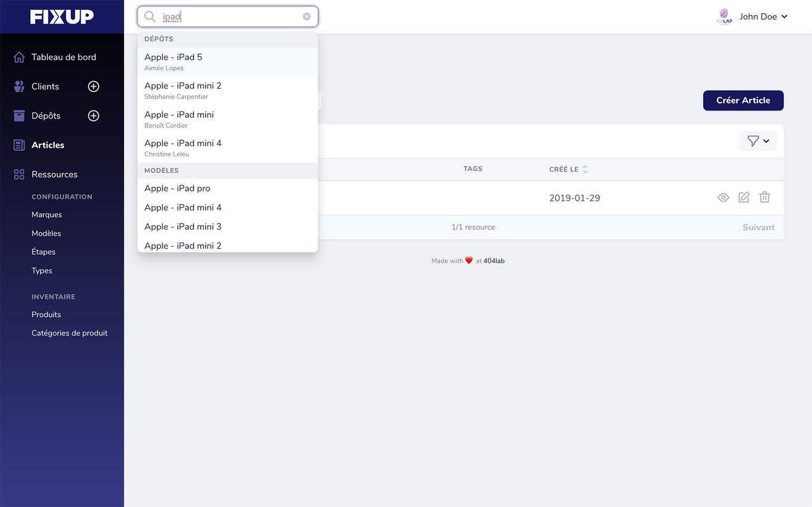Add a new client with the plus icon

coord(94,87)
